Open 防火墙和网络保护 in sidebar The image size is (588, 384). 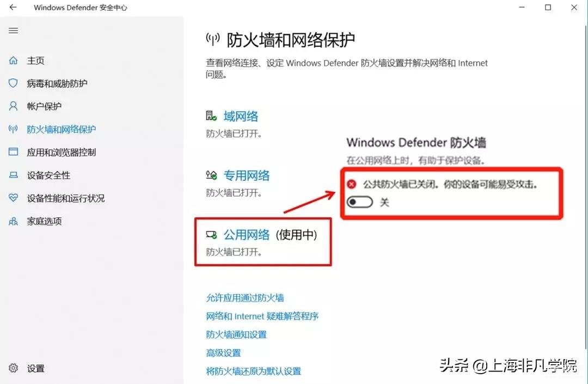(x=62, y=130)
